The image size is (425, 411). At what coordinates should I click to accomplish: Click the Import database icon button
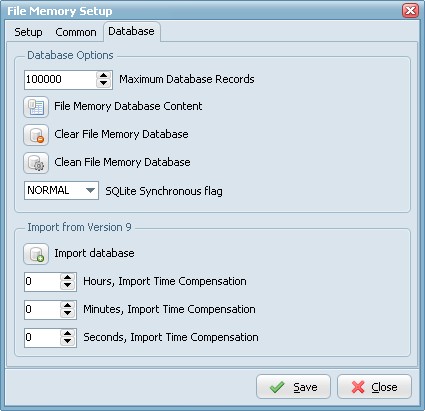(36, 254)
